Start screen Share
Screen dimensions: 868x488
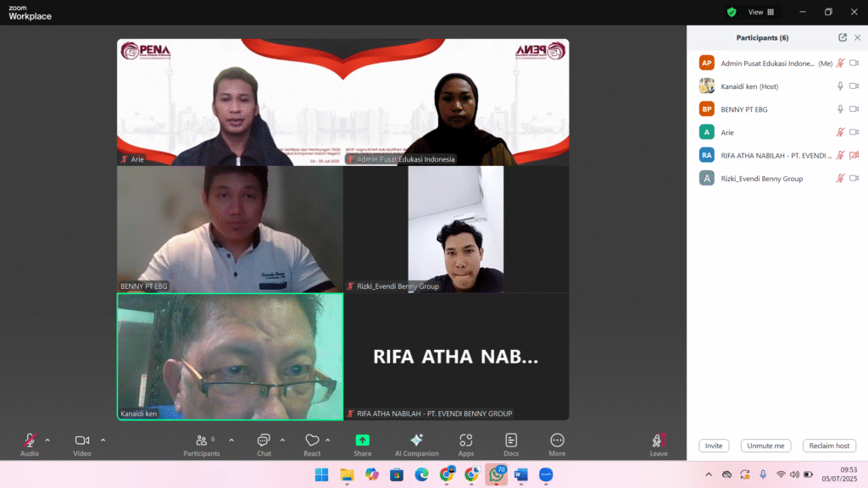363,444
